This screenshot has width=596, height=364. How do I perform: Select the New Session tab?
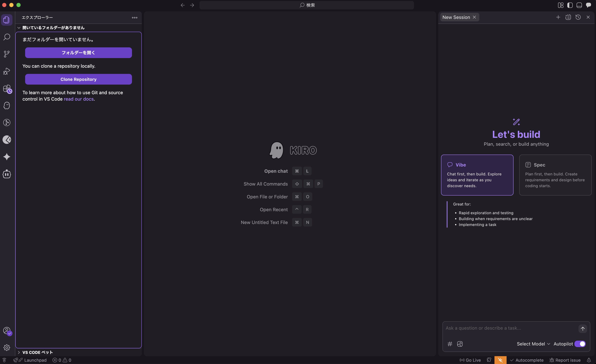click(x=456, y=17)
